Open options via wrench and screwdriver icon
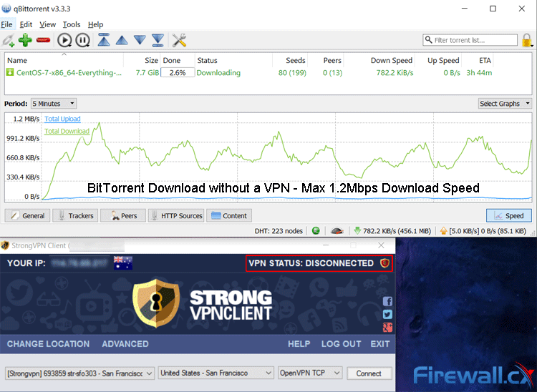This screenshot has width=537, height=392. [x=179, y=40]
